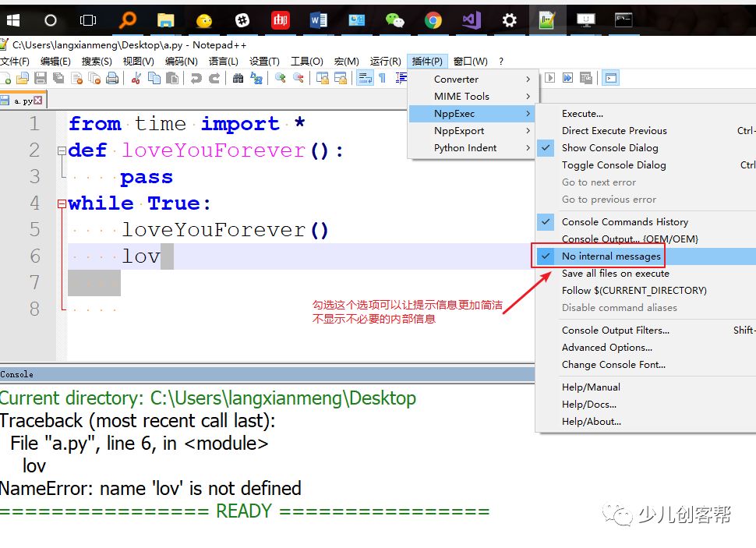Click the Find binoculars icon
Viewport: 756px width, 548px height.
coord(238,78)
